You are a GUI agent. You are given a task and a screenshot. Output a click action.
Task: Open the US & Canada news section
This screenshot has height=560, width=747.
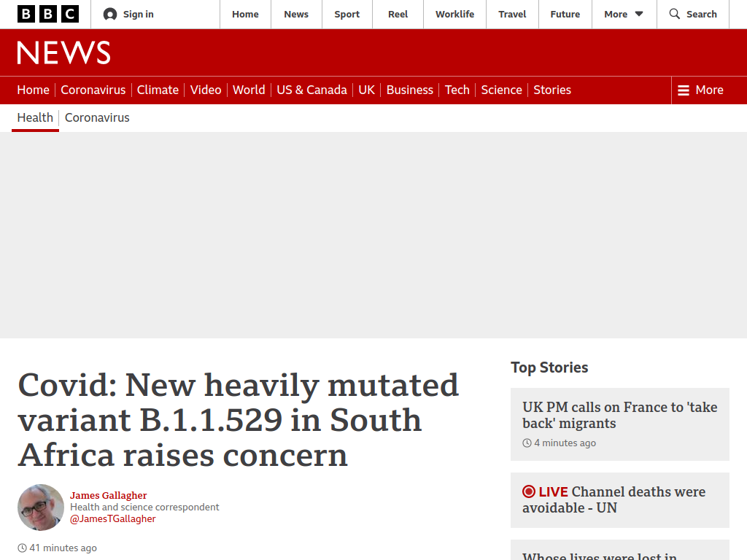(312, 90)
